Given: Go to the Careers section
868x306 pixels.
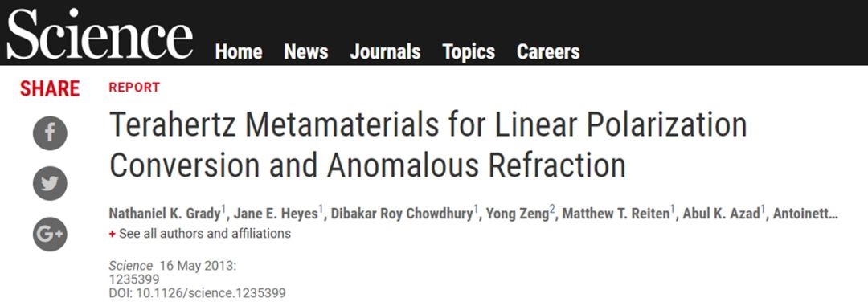Looking at the screenshot, I should tap(548, 52).
